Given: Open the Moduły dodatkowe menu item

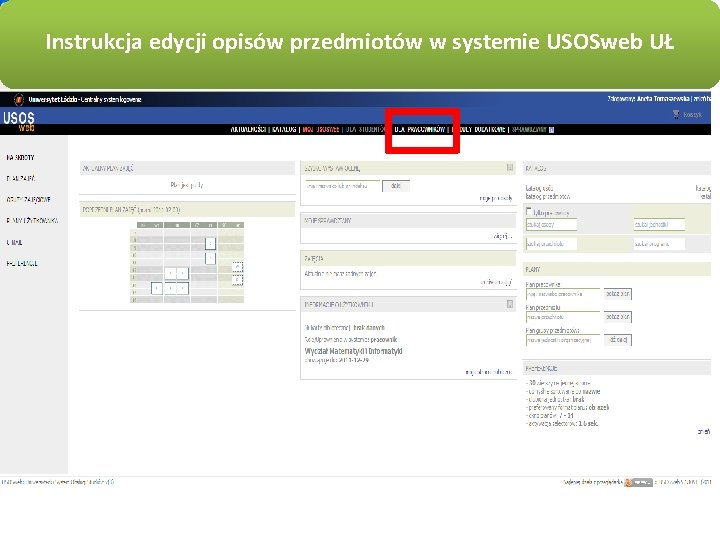Looking at the screenshot, I should coord(479,129).
